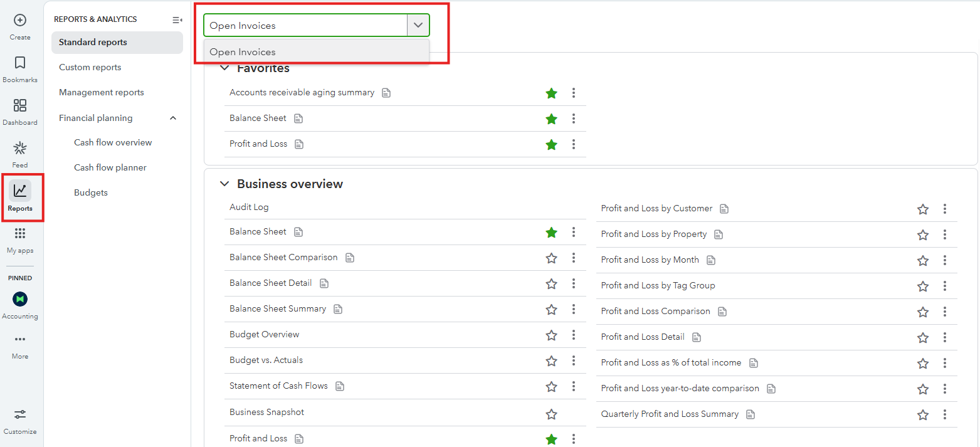Unfavorite Accounts receivable aging summary
The image size is (980, 447).
pos(552,93)
